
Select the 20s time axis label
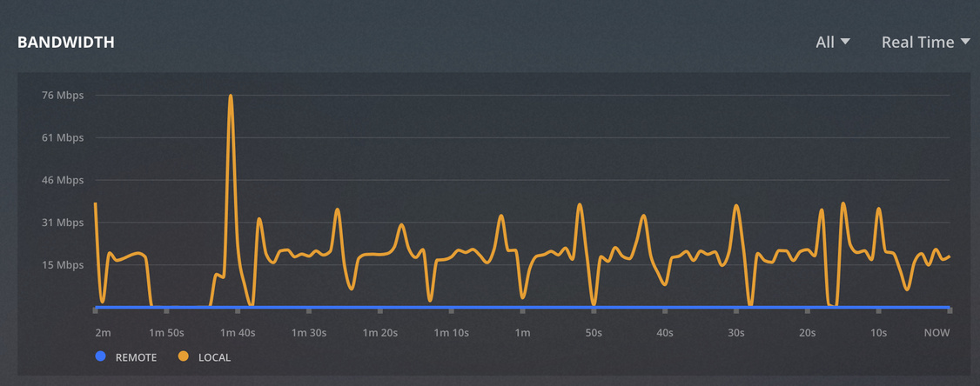tap(808, 333)
